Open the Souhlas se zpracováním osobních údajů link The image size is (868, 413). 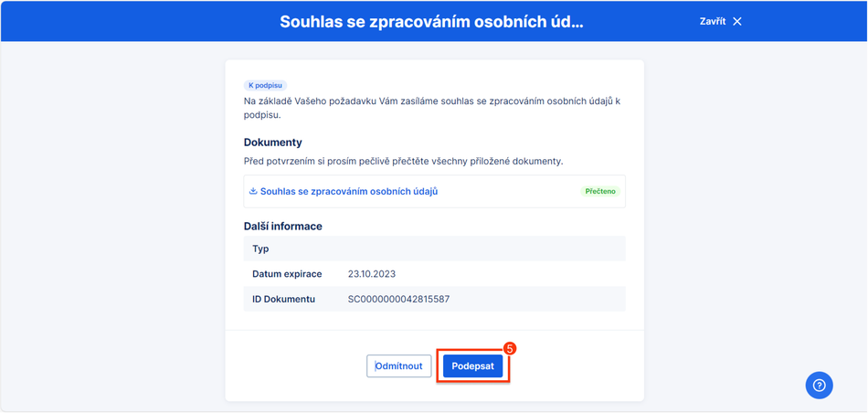pyautogui.click(x=349, y=192)
